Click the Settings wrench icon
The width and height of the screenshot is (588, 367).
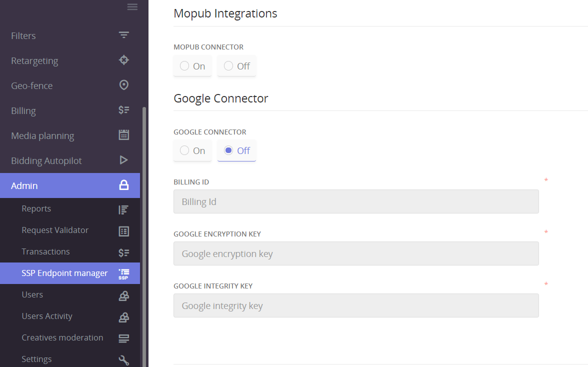(x=124, y=360)
